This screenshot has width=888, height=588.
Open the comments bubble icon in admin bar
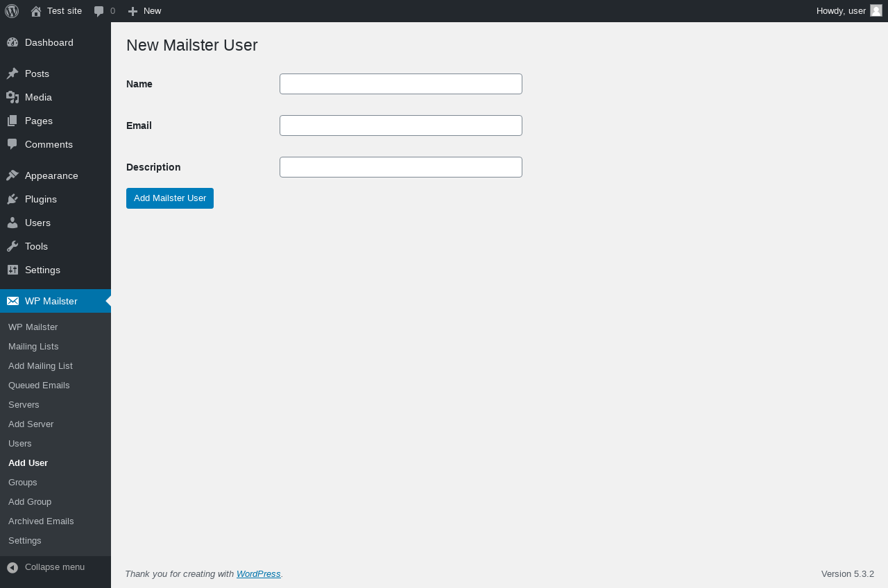(x=99, y=11)
